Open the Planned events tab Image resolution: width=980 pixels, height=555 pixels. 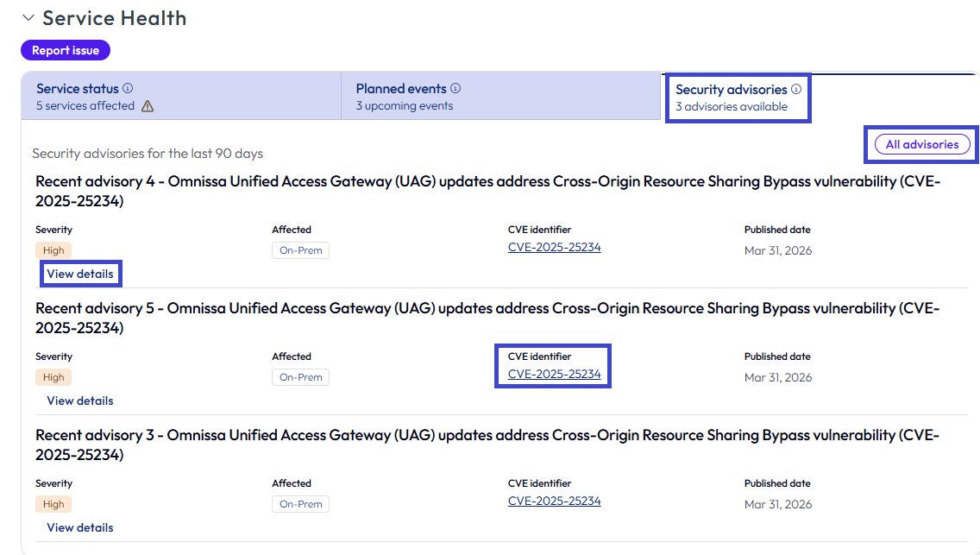pyautogui.click(x=501, y=96)
